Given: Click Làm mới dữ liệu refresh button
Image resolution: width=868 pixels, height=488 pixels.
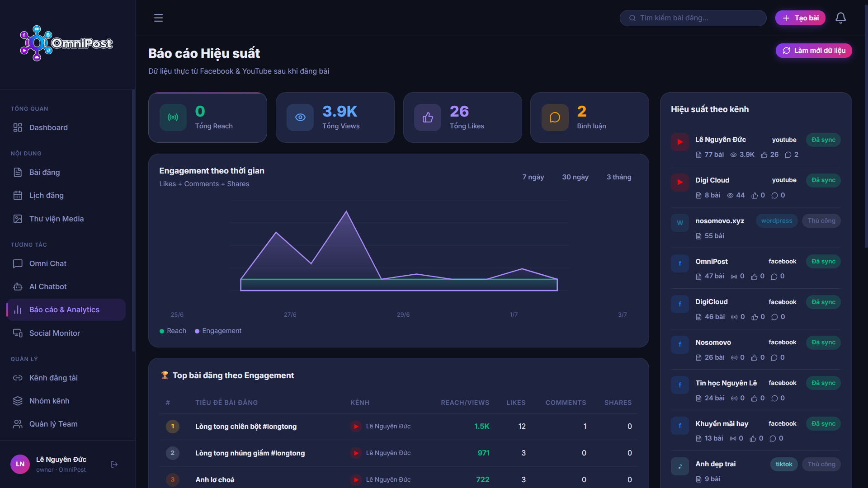Looking at the screenshot, I should (x=814, y=51).
